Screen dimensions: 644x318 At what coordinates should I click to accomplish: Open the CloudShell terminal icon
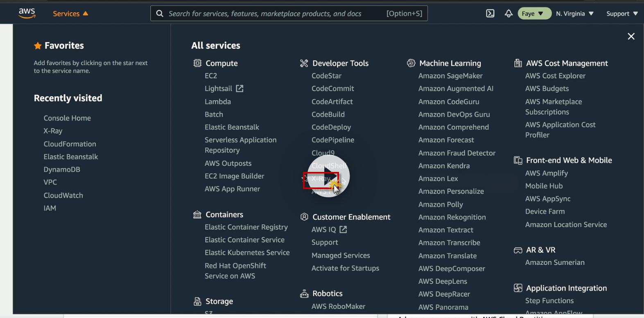click(490, 14)
